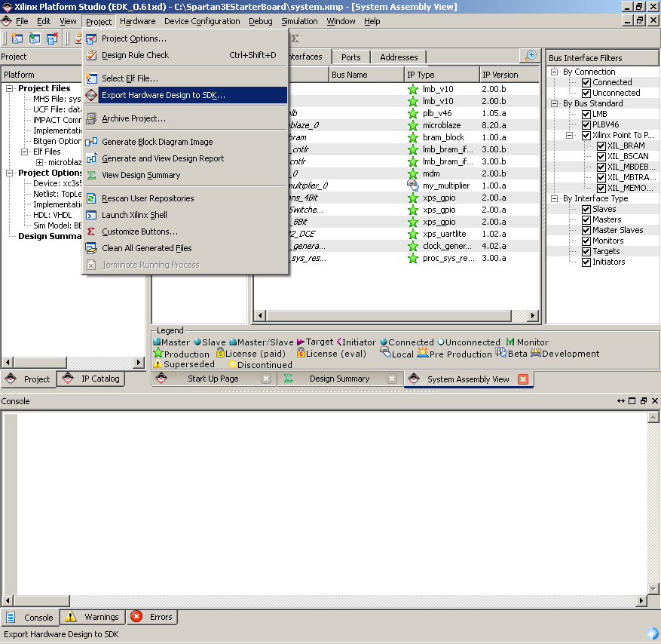661x644 pixels.
Task: Click the local IP icon beside my_multiplier
Action: coord(413,186)
